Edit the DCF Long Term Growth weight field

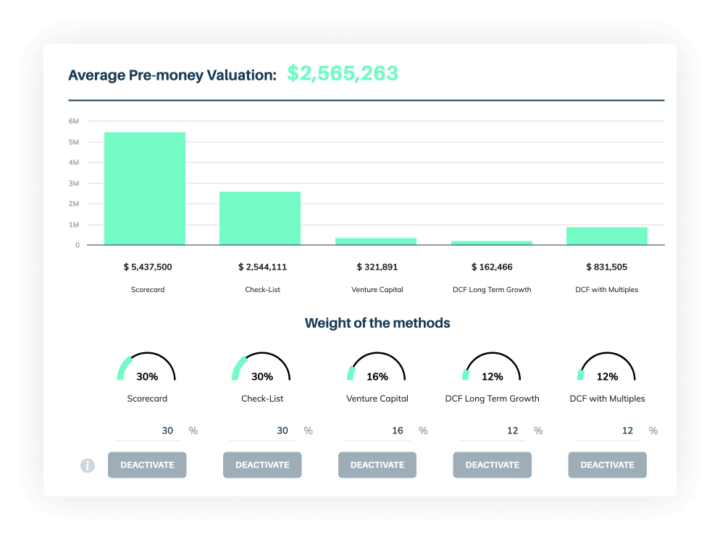pyautogui.click(x=492, y=431)
